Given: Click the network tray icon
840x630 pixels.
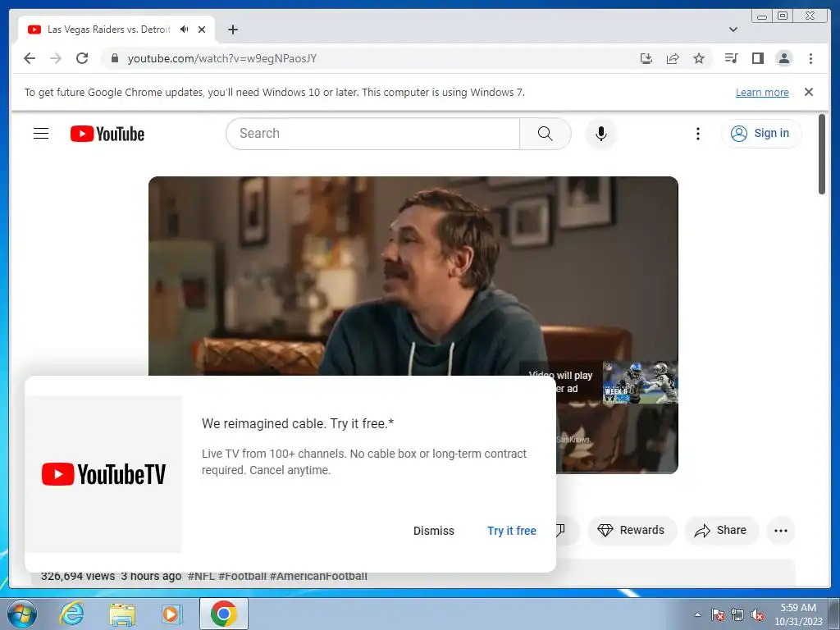Looking at the screenshot, I should click(x=737, y=614).
